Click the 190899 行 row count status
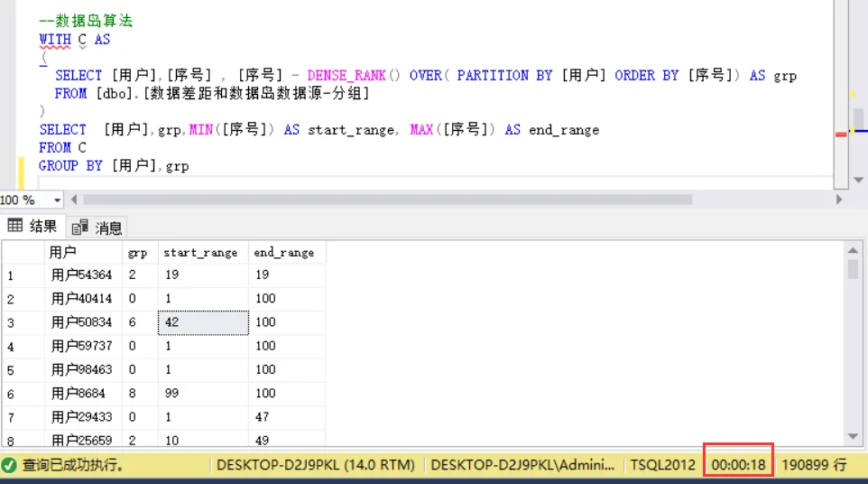This screenshot has width=868, height=484. tap(814, 465)
